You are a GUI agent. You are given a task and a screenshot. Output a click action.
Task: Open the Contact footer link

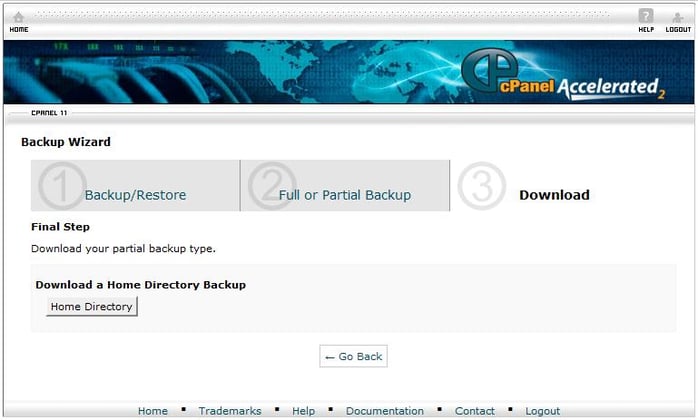[x=475, y=411]
